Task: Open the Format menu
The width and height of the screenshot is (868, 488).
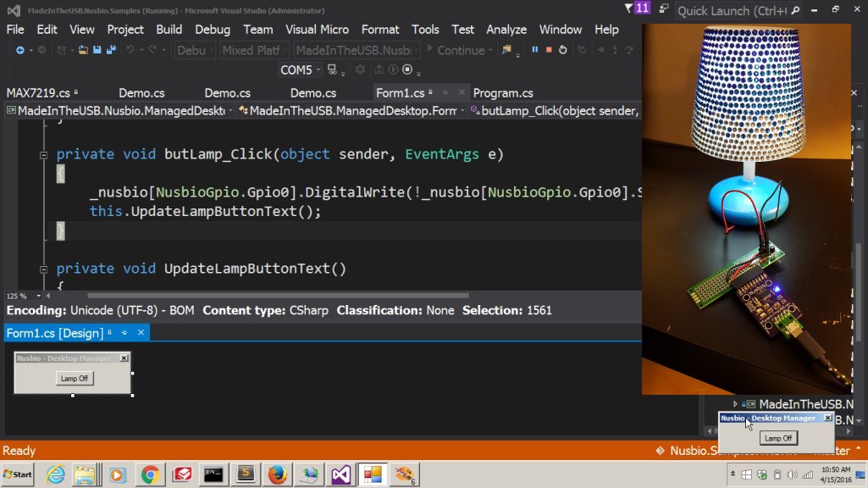Action: (380, 30)
